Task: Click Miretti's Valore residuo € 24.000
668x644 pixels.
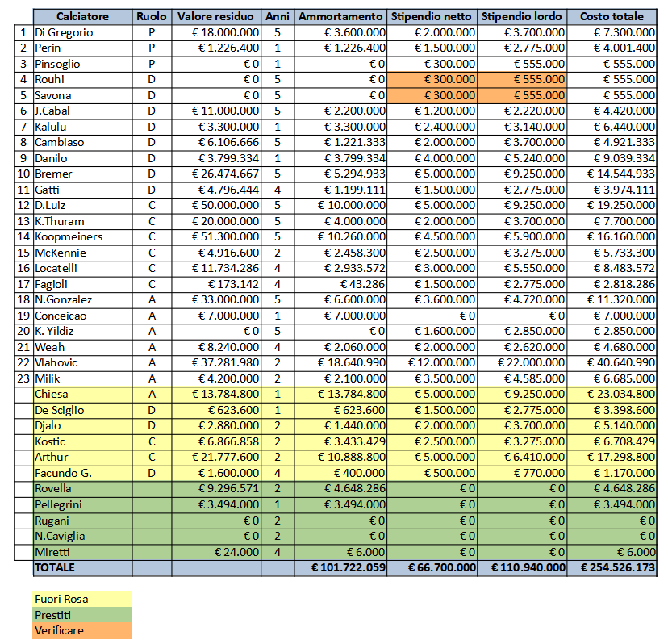Action: tap(216, 552)
